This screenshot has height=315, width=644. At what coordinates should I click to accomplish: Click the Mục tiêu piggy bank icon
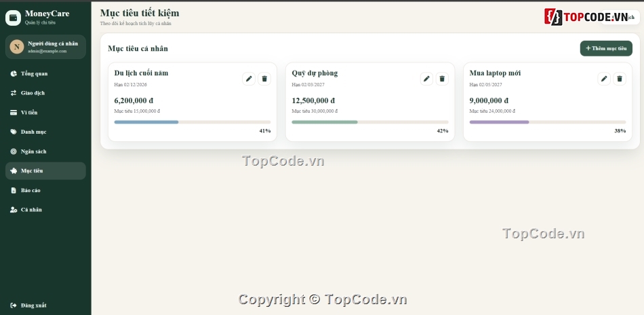14,170
